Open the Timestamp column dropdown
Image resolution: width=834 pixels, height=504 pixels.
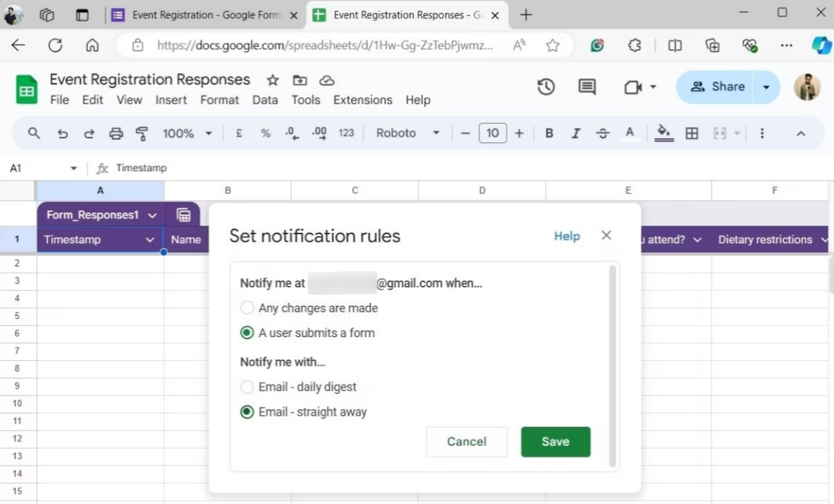click(149, 240)
